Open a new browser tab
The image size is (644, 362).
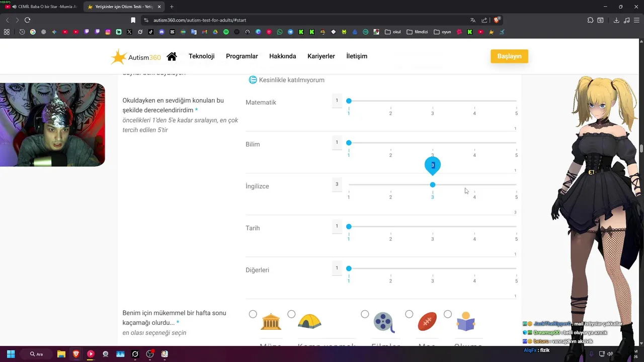pyautogui.click(x=172, y=7)
